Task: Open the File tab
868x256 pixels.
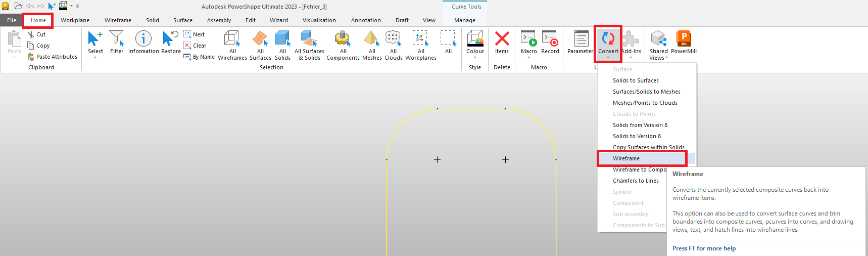Action: (x=12, y=20)
